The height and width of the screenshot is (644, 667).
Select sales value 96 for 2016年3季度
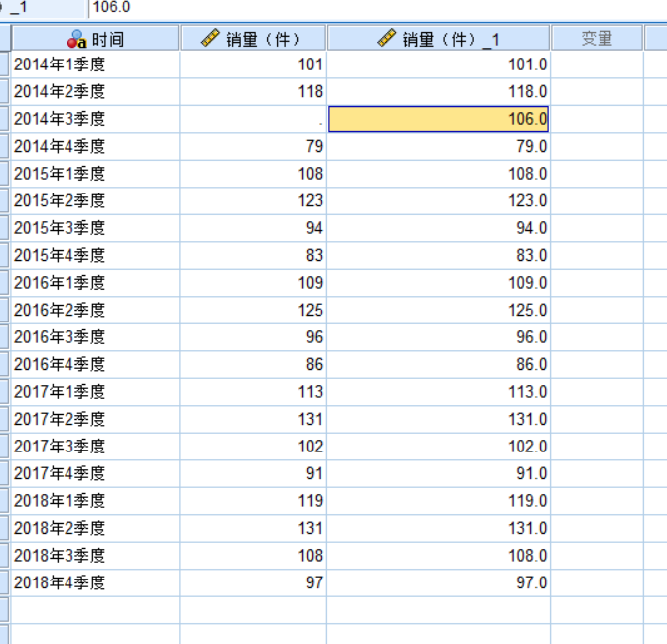[253, 337]
